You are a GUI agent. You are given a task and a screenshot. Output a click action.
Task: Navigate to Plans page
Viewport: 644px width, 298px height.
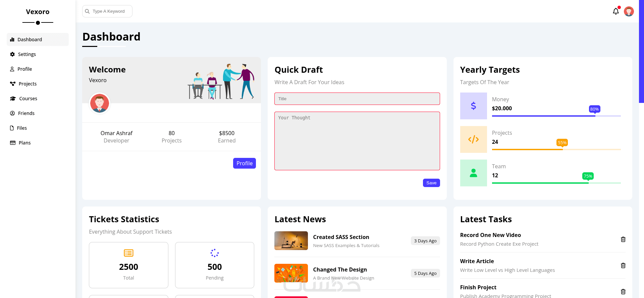(38, 143)
